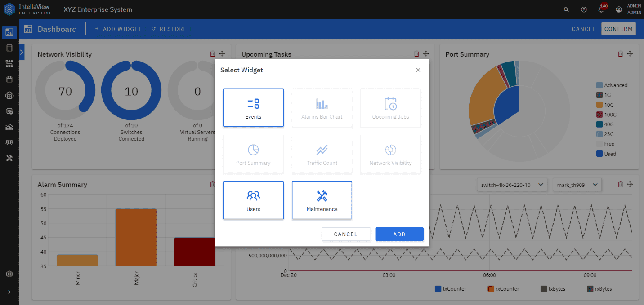Open the help question mark icon
644x305 pixels.
pyautogui.click(x=584, y=9)
